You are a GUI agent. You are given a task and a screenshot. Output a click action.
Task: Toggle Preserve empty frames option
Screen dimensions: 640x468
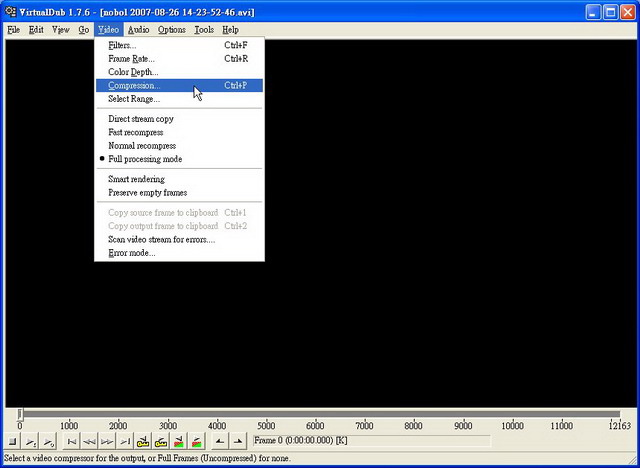click(179, 193)
